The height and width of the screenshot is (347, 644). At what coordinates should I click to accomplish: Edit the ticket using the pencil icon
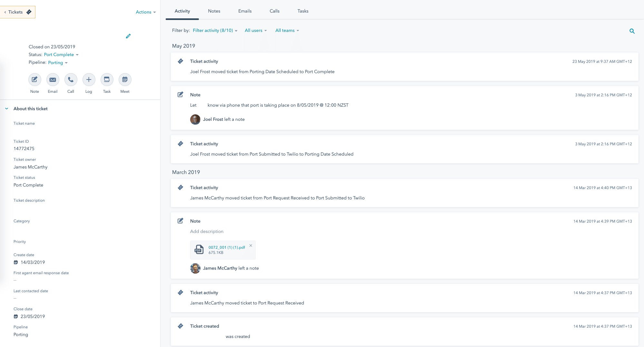[x=128, y=36]
